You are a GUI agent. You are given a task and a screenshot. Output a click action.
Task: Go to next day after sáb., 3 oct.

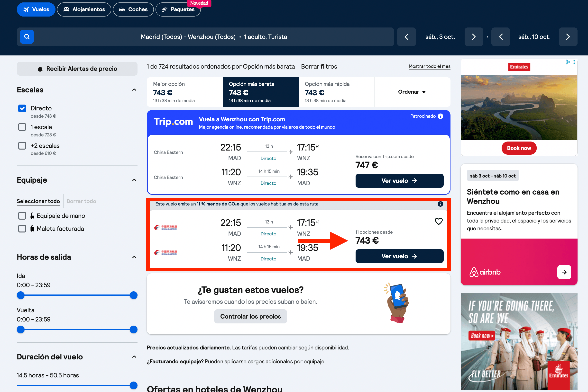pyautogui.click(x=474, y=37)
